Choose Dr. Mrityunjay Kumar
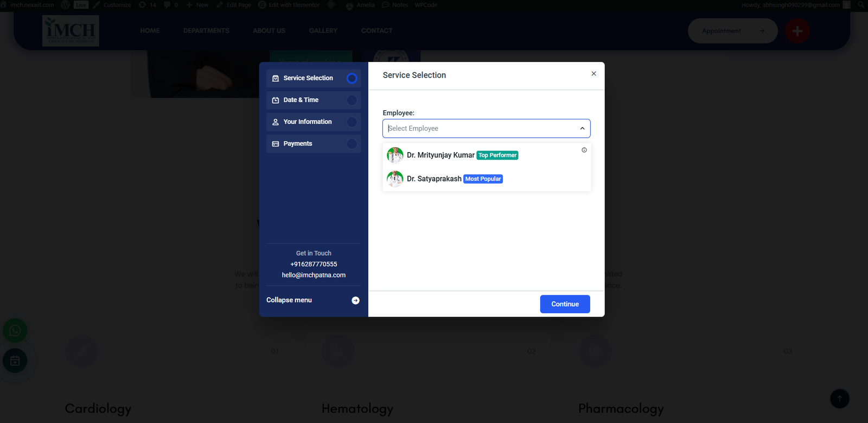 point(487,155)
